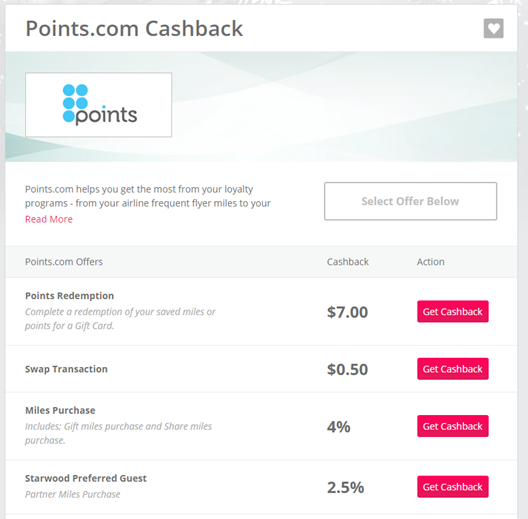
Task: Click the 2.5% cashback rate
Action: click(345, 487)
